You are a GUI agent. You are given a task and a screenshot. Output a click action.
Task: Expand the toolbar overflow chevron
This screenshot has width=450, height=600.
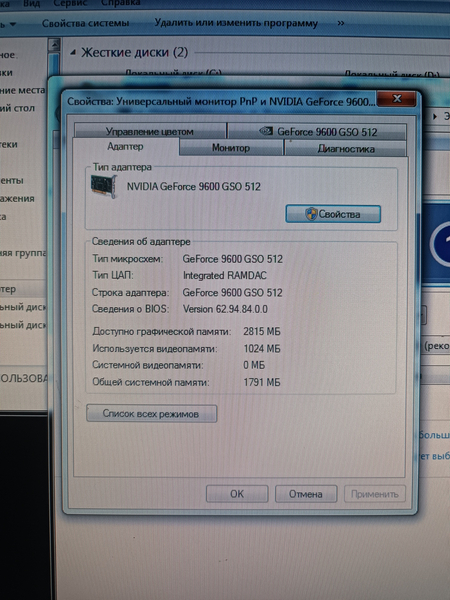tap(341, 23)
